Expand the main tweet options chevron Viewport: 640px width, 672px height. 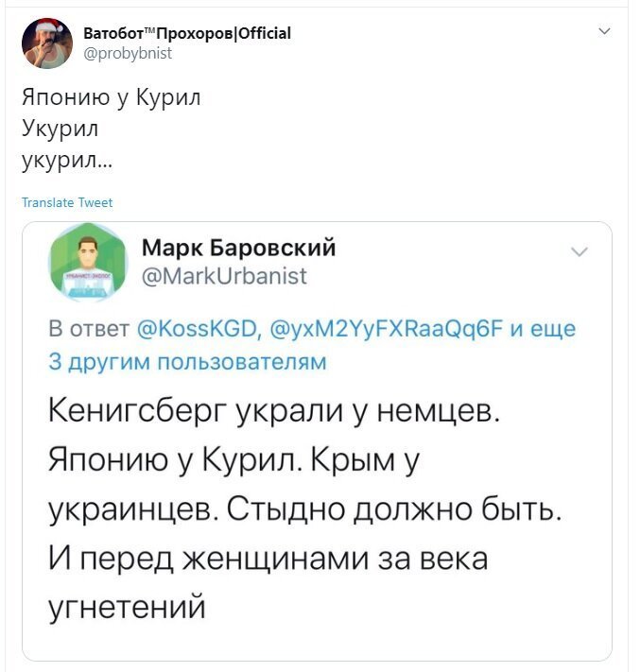pyautogui.click(x=604, y=31)
